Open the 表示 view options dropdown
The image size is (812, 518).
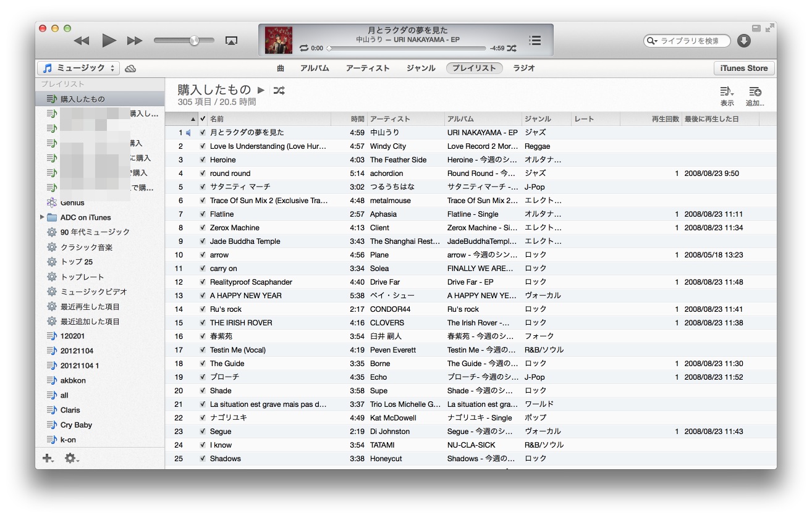(x=727, y=96)
